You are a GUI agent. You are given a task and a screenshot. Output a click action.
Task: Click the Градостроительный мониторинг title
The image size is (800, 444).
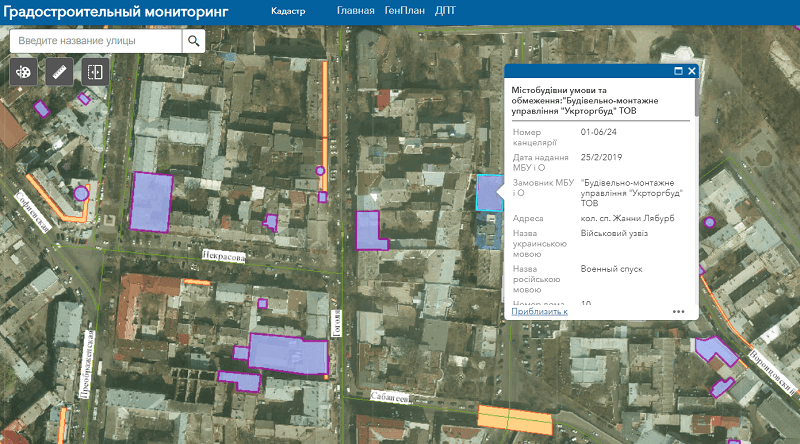tap(116, 12)
